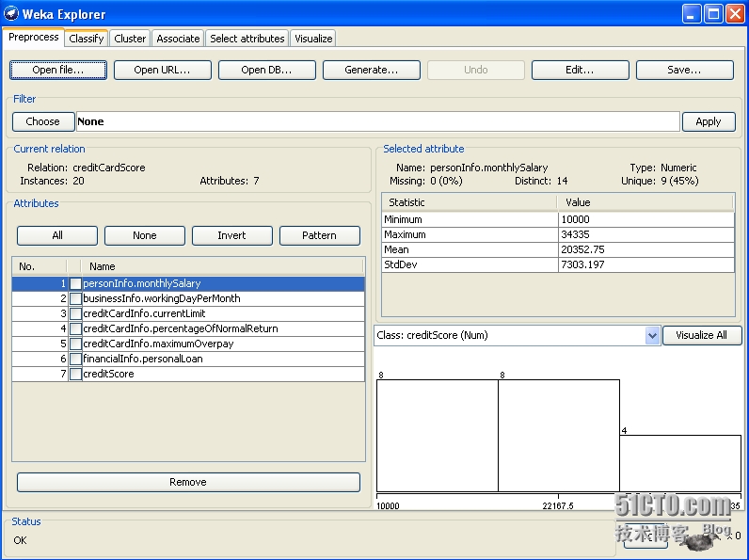
Task: Click the Statistic column header
Action: (470, 202)
